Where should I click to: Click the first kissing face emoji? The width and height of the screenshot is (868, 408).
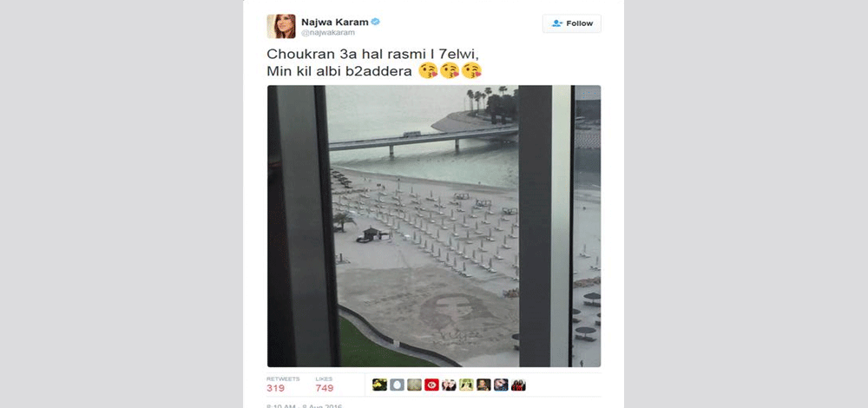click(428, 71)
